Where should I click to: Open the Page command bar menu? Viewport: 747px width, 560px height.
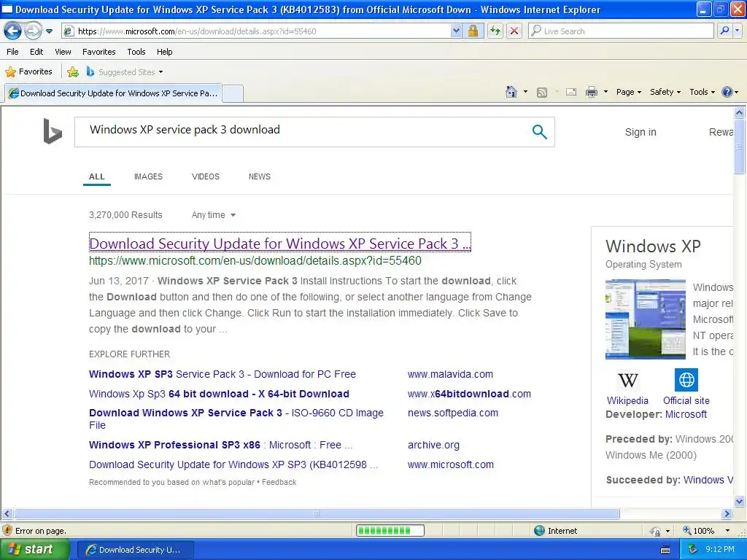628,92
